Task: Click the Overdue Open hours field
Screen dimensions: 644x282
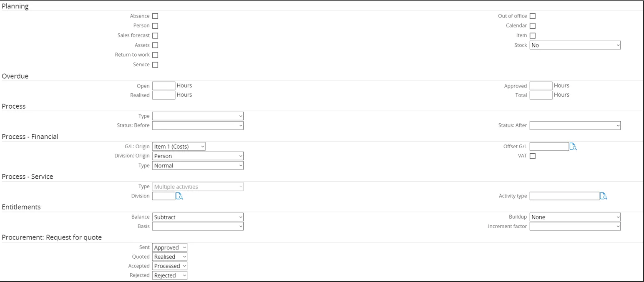Action: click(x=164, y=86)
